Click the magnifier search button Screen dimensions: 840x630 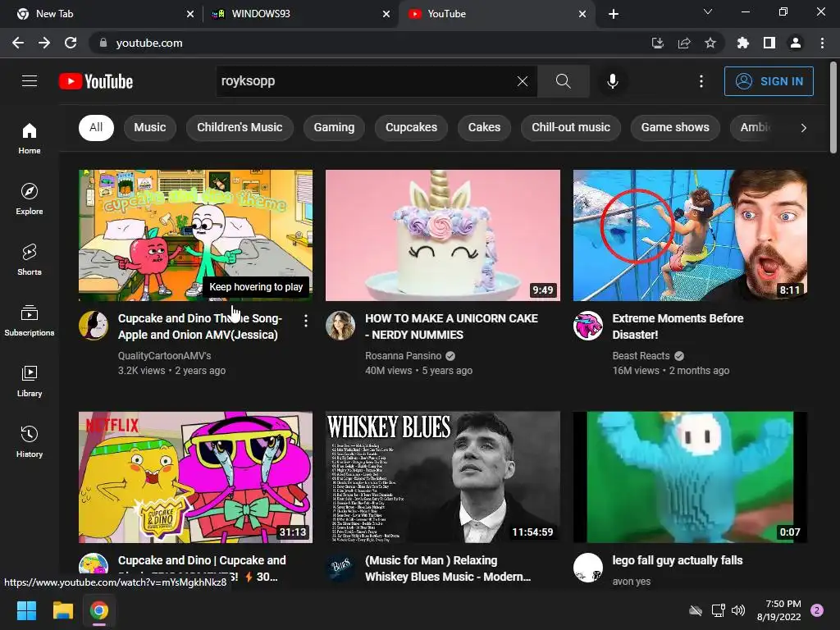(563, 81)
